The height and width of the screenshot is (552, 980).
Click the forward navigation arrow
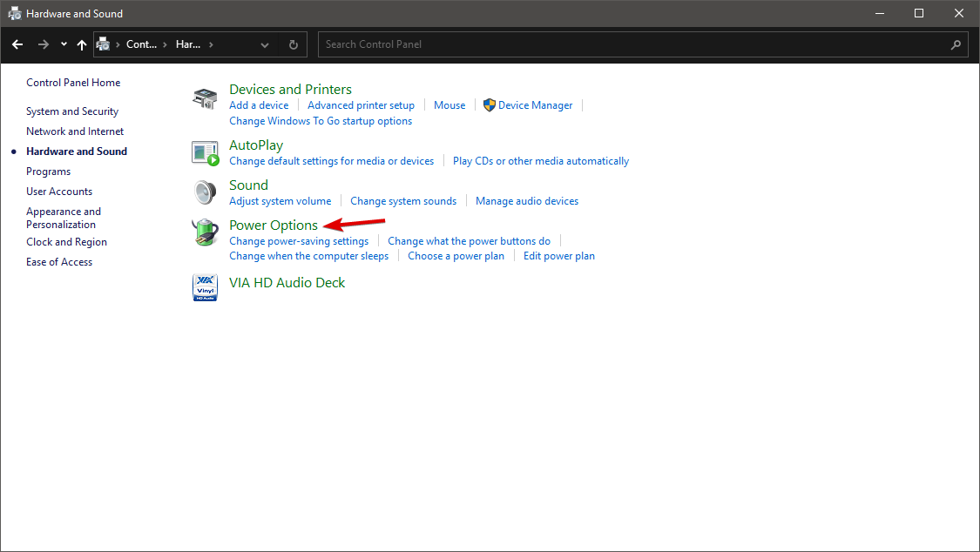pyautogui.click(x=44, y=44)
